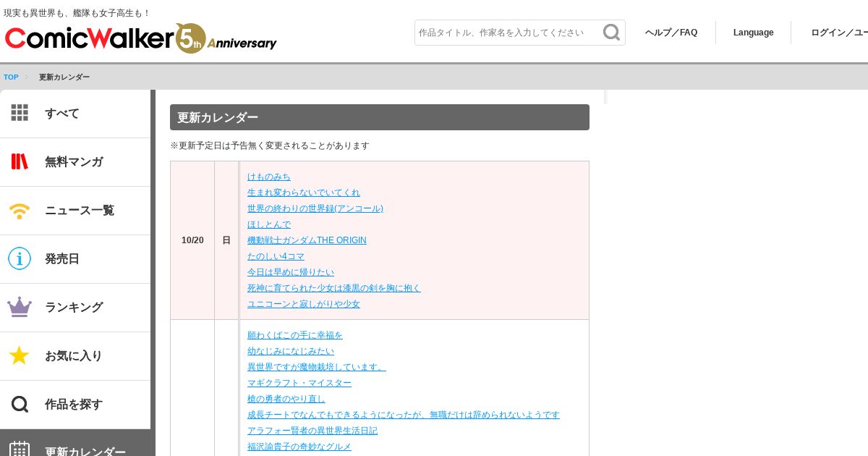Image resolution: width=868 pixels, height=456 pixels.
Task: Click the 日 weekday cell
Action: click(226, 240)
